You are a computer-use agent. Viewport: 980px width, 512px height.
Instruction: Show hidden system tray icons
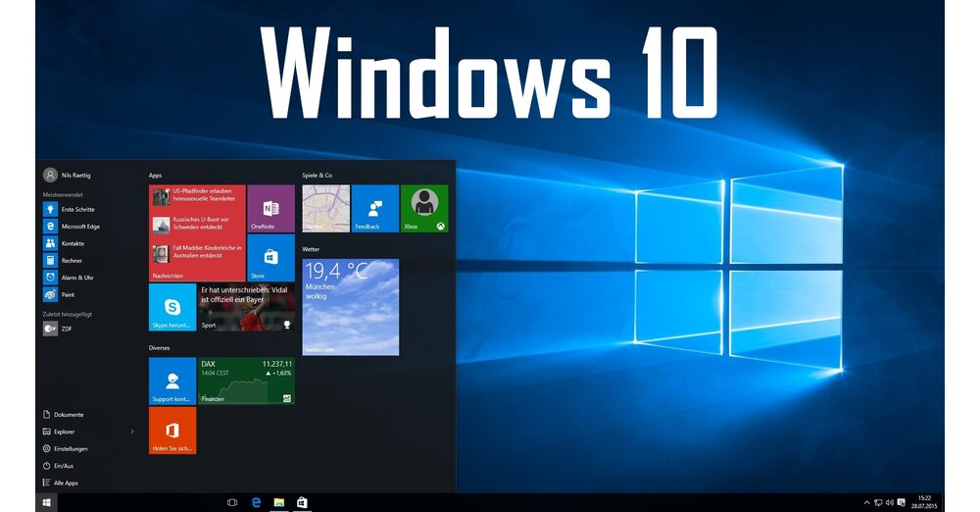tap(867, 502)
